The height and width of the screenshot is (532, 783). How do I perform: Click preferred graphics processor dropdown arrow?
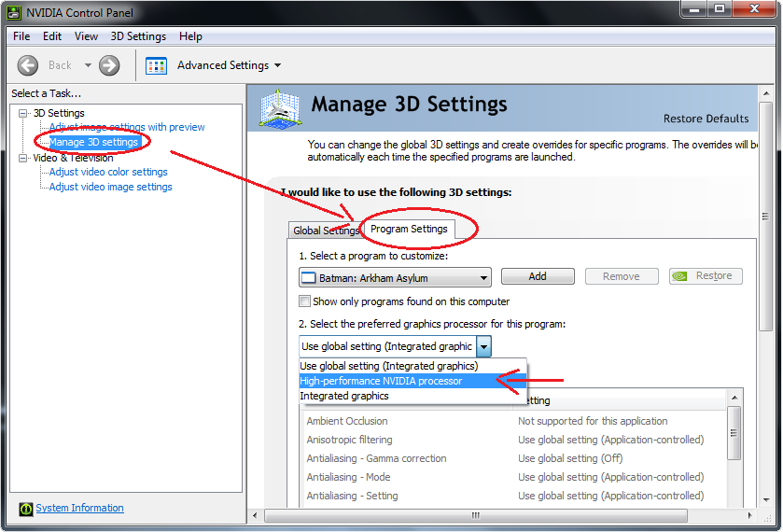(x=483, y=346)
